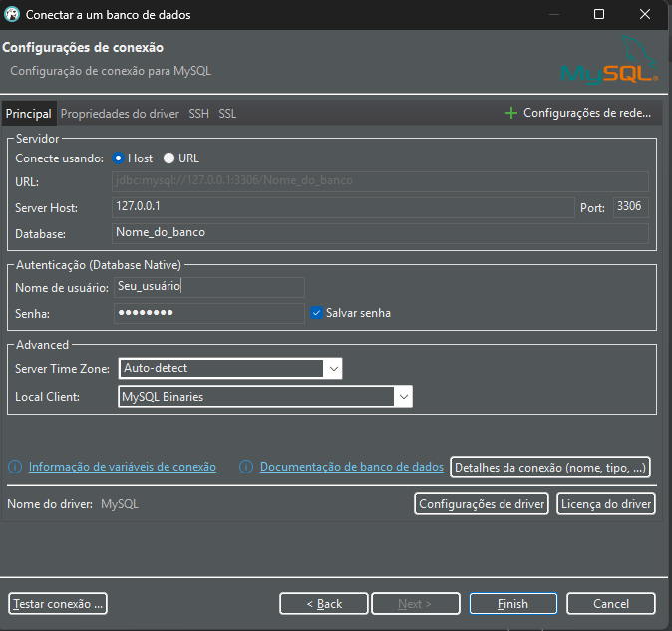Click the Port field showing 3306
The width and height of the screenshot is (672, 631).
point(630,207)
